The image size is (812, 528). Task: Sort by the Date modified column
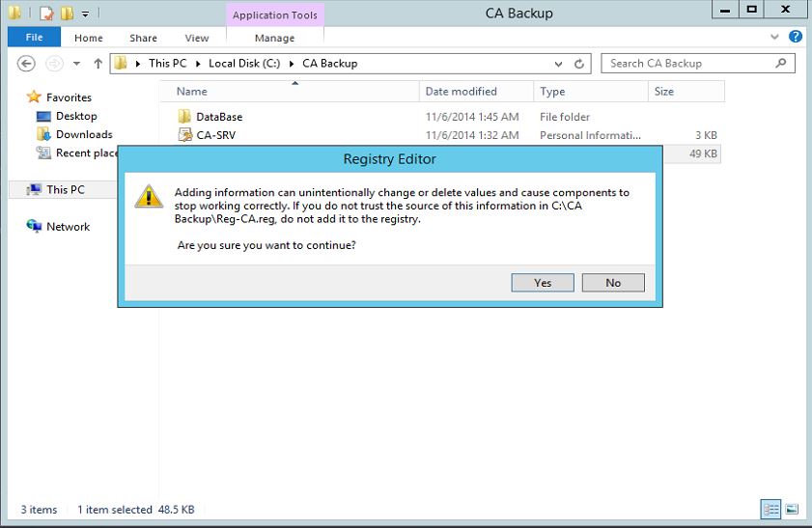pos(476,91)
